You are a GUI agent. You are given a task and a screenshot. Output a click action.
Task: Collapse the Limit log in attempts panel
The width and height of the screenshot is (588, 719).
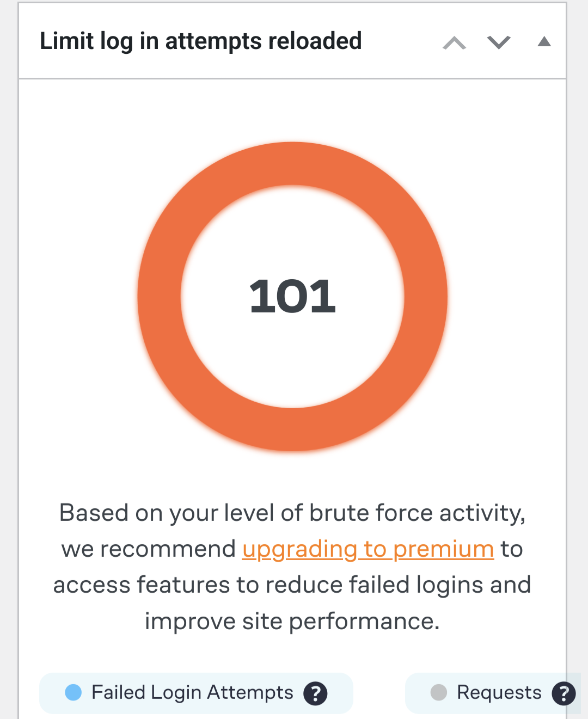(x=544, y=42)
